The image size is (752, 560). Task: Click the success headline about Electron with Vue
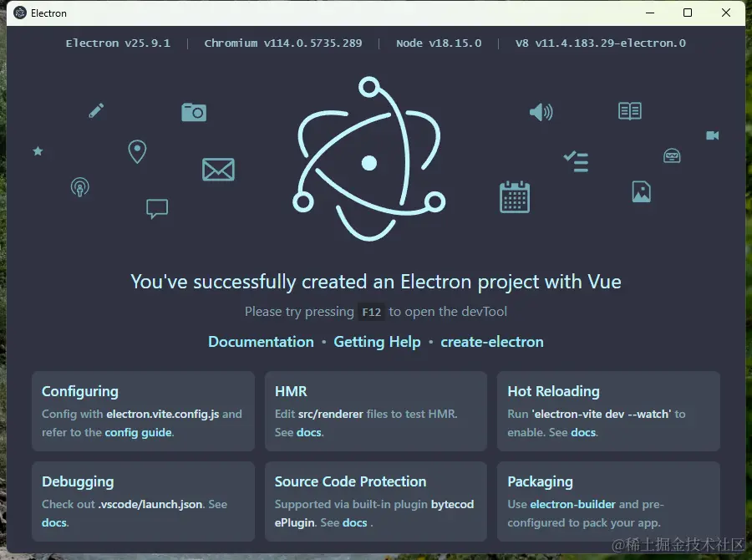click(376, 282)
